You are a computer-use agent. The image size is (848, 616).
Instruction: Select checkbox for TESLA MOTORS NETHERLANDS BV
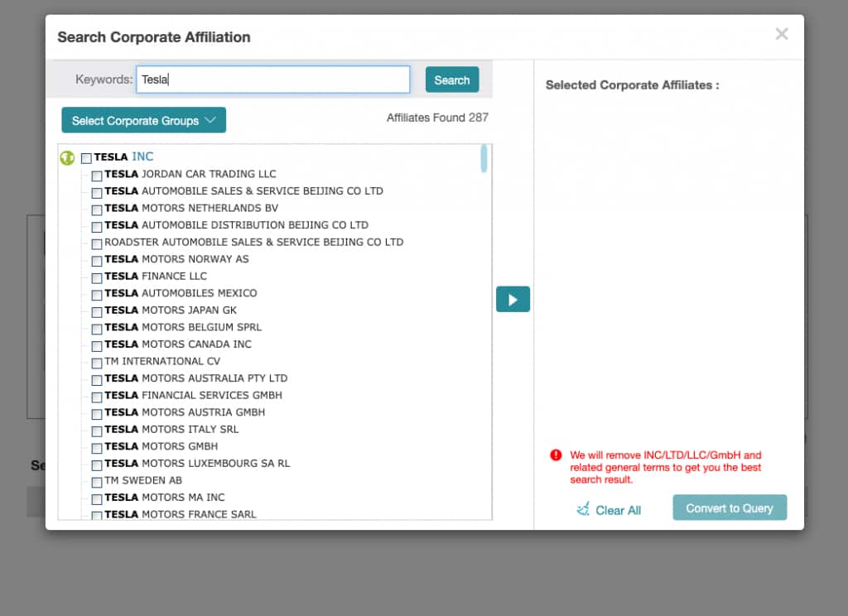(97, 209)
